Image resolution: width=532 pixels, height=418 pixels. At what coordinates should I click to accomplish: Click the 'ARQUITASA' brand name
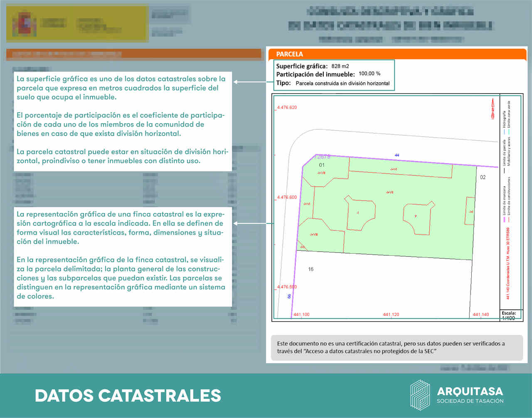point(470,391)
